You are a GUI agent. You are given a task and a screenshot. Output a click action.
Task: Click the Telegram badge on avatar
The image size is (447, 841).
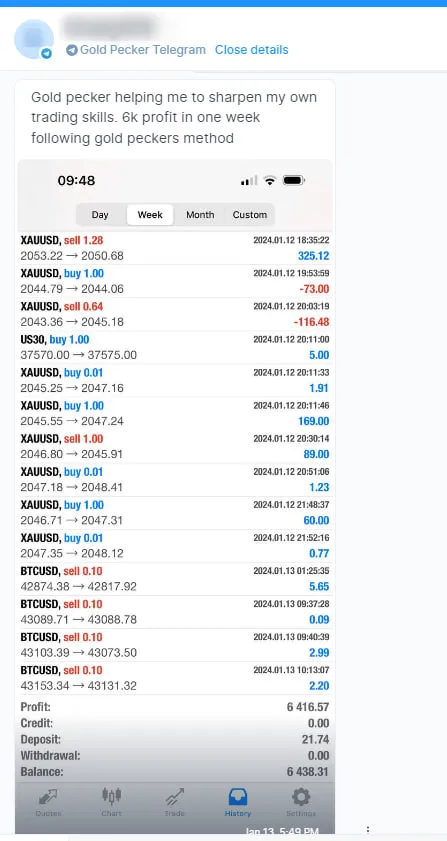47,53
